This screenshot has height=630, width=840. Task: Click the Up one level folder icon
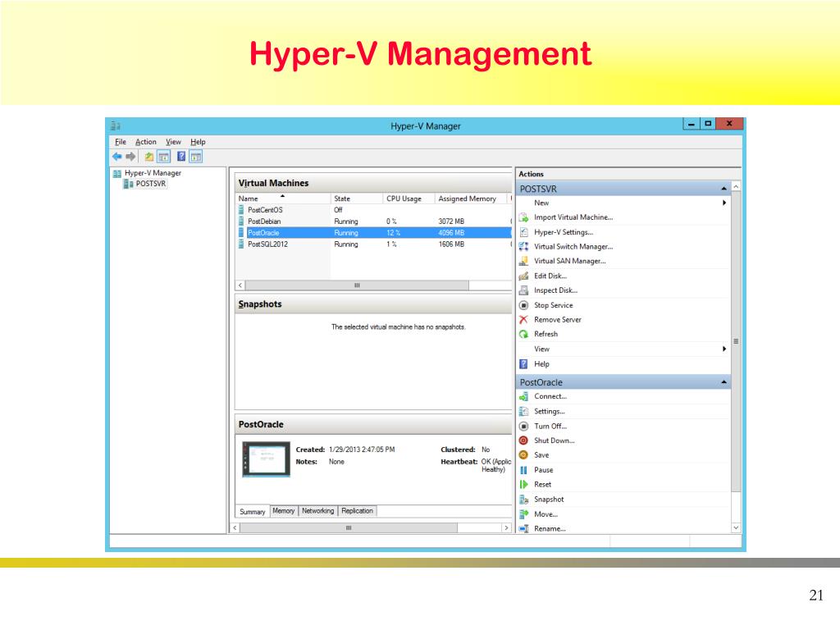tap(149, 157)
